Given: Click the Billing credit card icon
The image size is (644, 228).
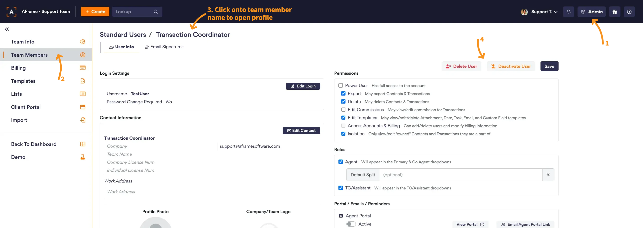Looking at the screenshot, I should (83, 68).
